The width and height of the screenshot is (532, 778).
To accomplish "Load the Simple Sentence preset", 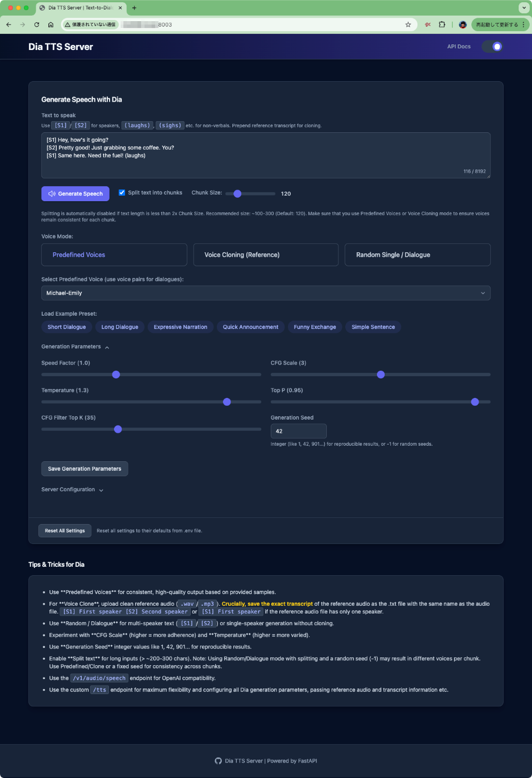I will 373,327.
